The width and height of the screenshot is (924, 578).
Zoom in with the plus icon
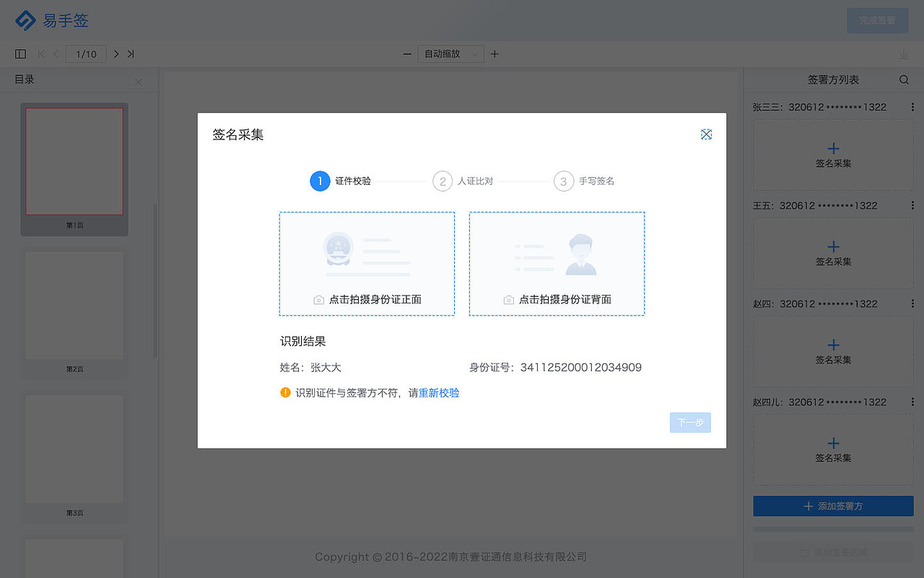coord(494,53)
